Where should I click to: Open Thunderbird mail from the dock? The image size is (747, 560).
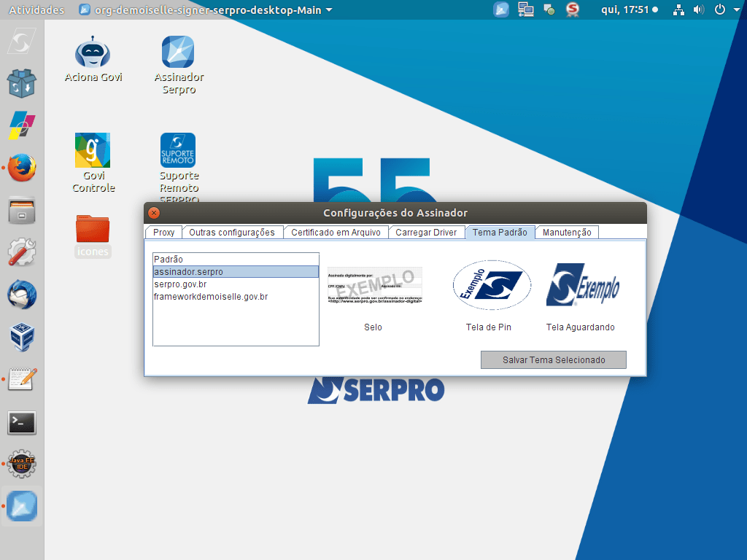(x=22, y=295)
